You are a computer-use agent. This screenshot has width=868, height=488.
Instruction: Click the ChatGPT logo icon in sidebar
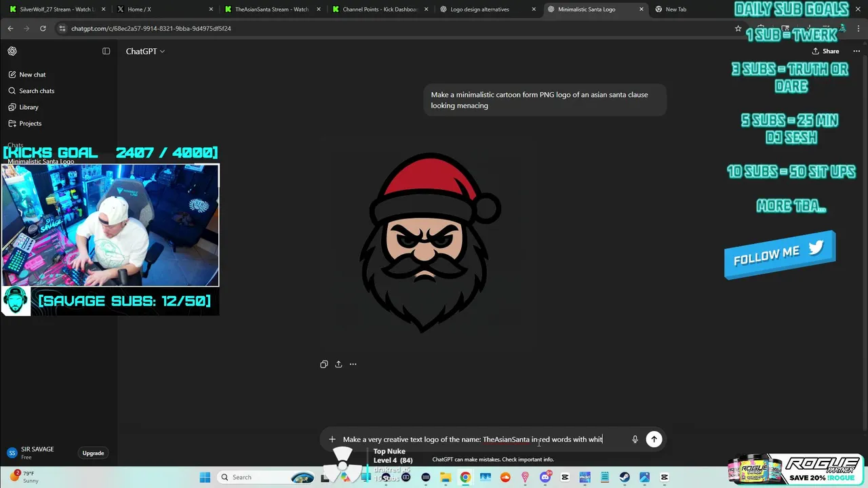[x=12, y=51]
